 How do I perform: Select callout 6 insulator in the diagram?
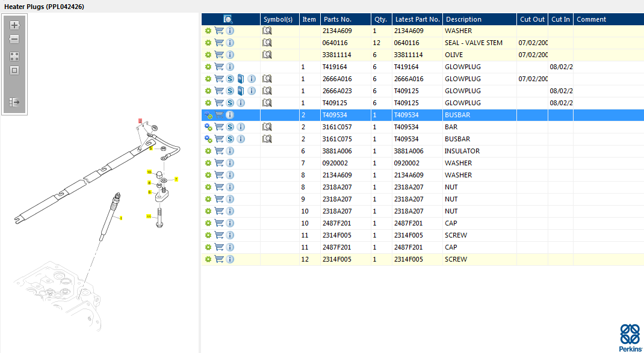(149, 192)
